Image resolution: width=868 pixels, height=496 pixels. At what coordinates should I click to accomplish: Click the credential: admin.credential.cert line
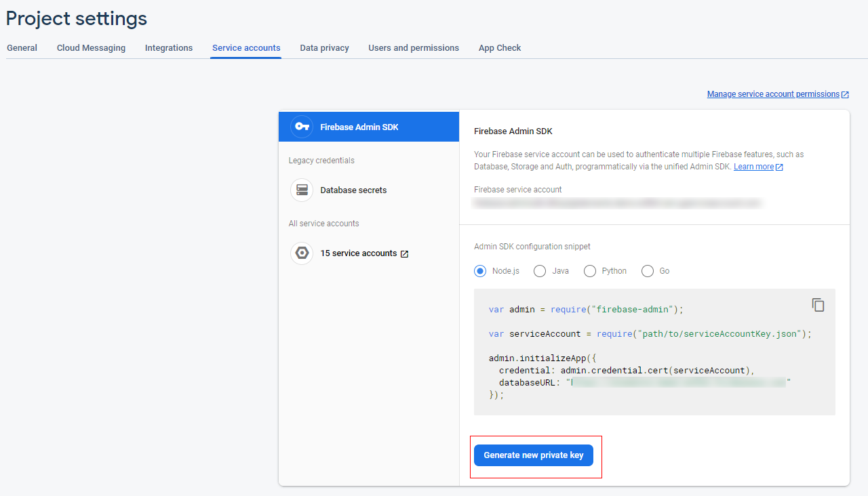click(x=627, y=371)
